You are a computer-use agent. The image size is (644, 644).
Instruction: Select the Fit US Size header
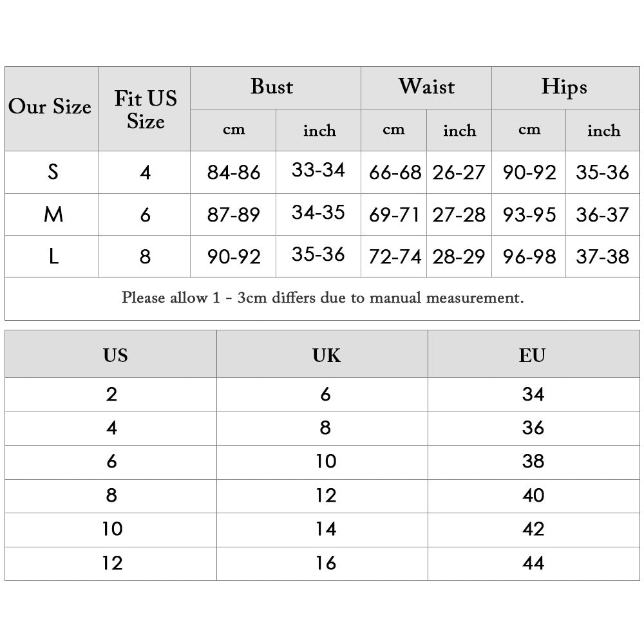(145, 109)
